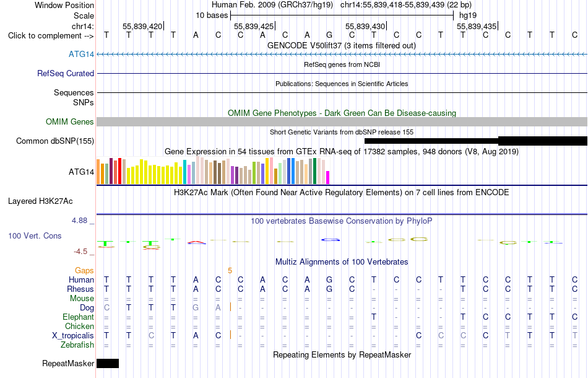
Task: Open RefSeq Curated track label
Action: click(x=66, y=74)
